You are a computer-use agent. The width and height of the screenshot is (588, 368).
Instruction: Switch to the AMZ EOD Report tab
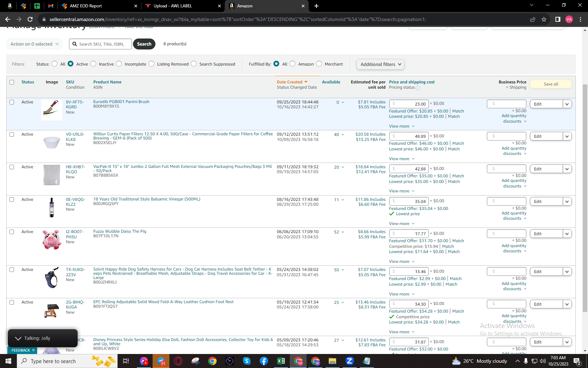[100, 6]
